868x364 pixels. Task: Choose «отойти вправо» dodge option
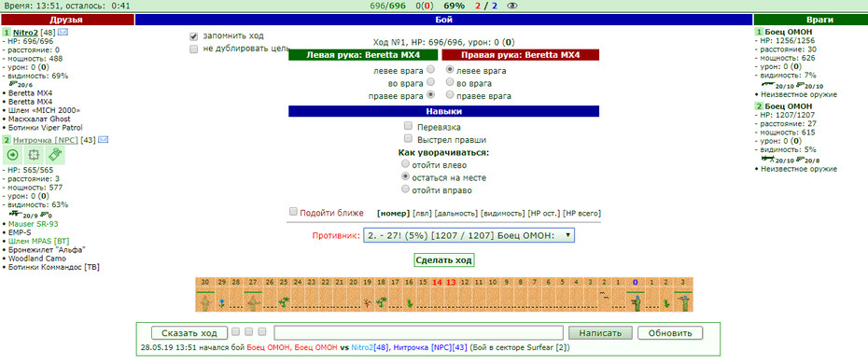point(405,189)
